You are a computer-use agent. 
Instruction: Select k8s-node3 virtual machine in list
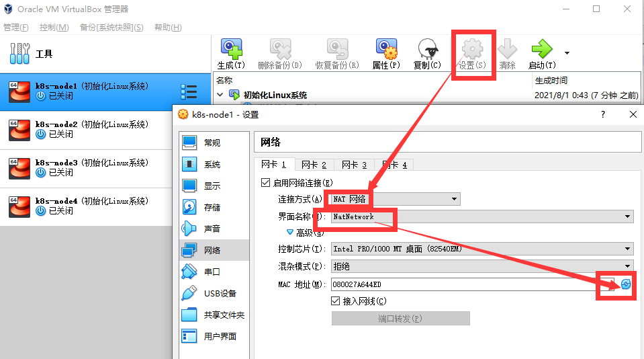(x=86, y=168)
